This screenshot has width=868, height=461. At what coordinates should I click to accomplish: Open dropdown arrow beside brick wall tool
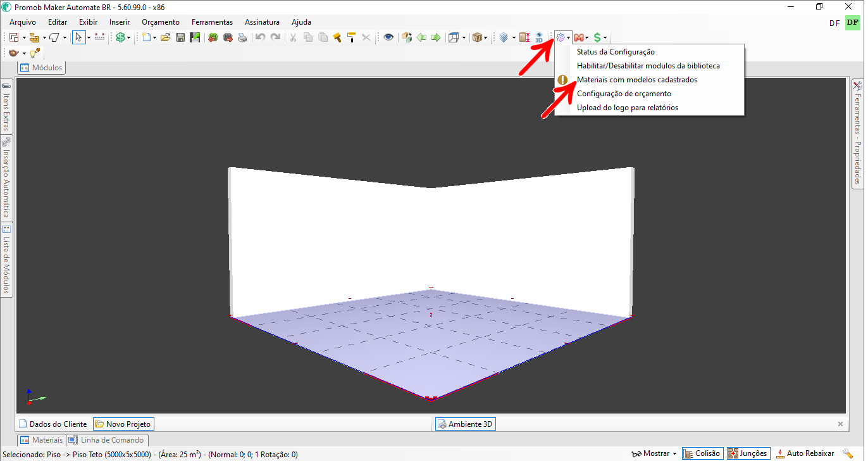(x=44, y=38)
